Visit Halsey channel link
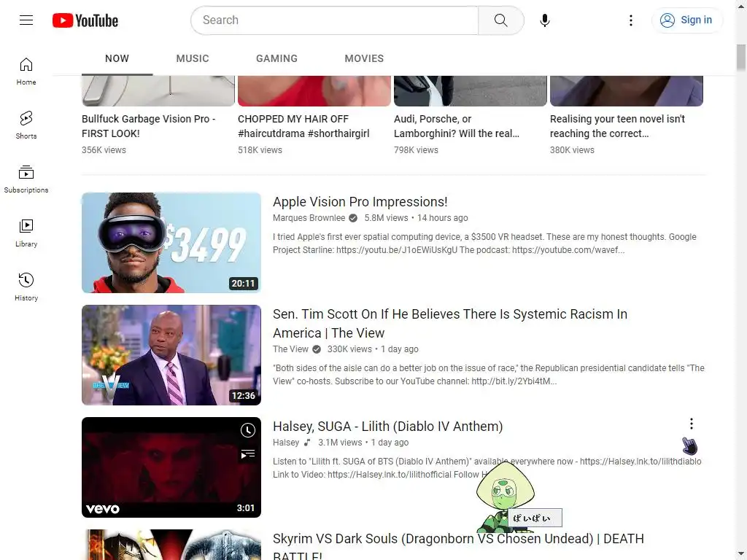Screen dimensions: 747x560 tap(286, 443)
